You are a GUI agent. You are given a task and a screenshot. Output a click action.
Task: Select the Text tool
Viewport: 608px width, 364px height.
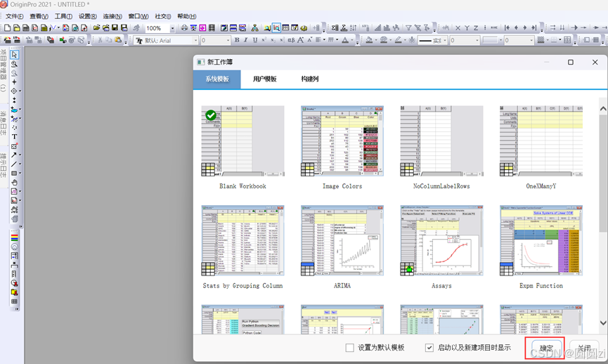(x=14, y=137)
